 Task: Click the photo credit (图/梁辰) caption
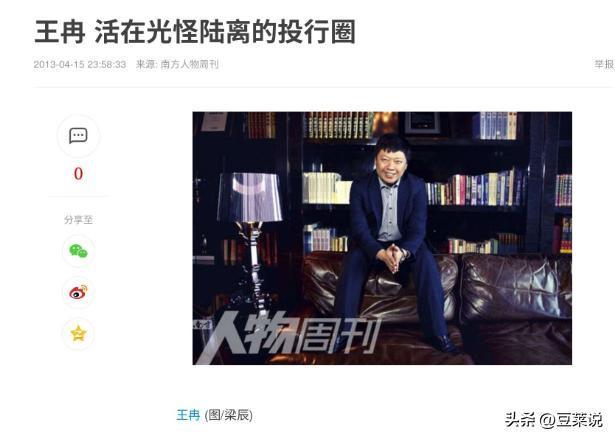[x=229, y=415]
